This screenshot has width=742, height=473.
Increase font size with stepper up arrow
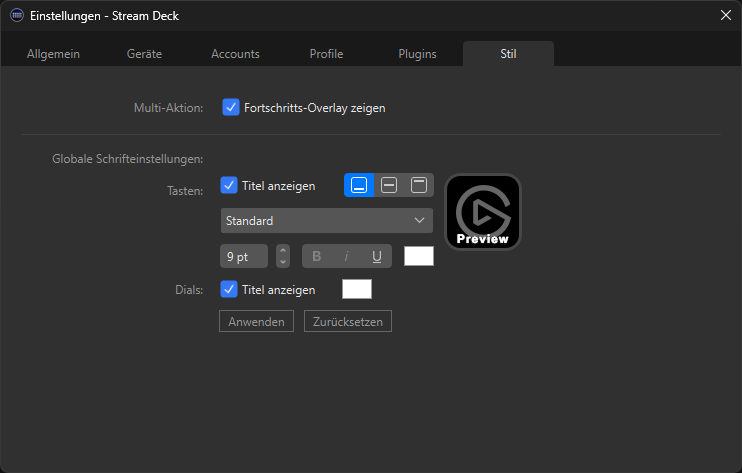click(x=283, y=250)
